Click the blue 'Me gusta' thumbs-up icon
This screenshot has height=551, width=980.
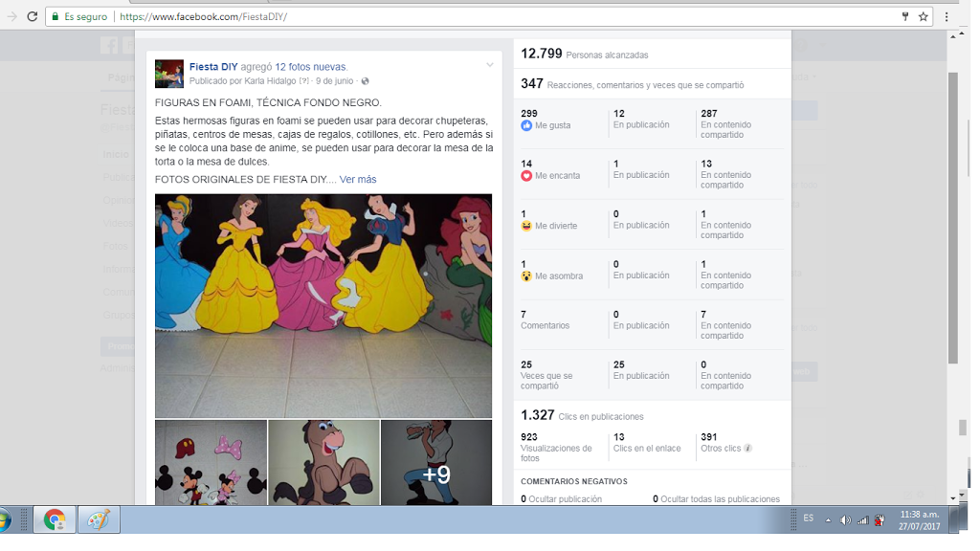[x=526, y=125]
